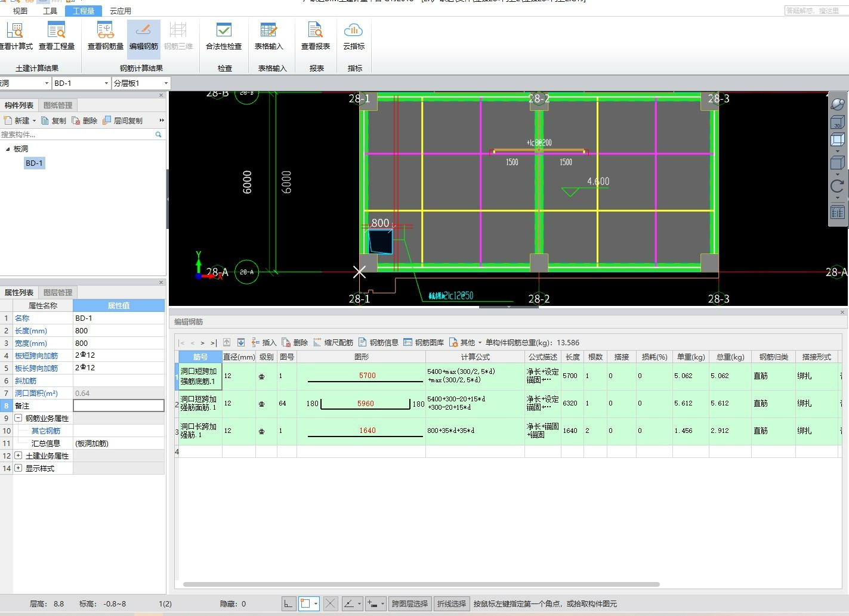This screenshot has width=849, height=616.
Task: Open the 新建 dropdown arrow
Action: pyautogui.click(x=35, y=121)
